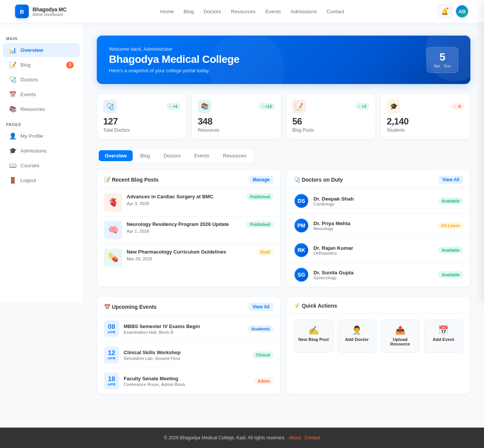Click the books icon on Resources stat card
The width and height of the screenshot is (484, 448).
[205, 106]
